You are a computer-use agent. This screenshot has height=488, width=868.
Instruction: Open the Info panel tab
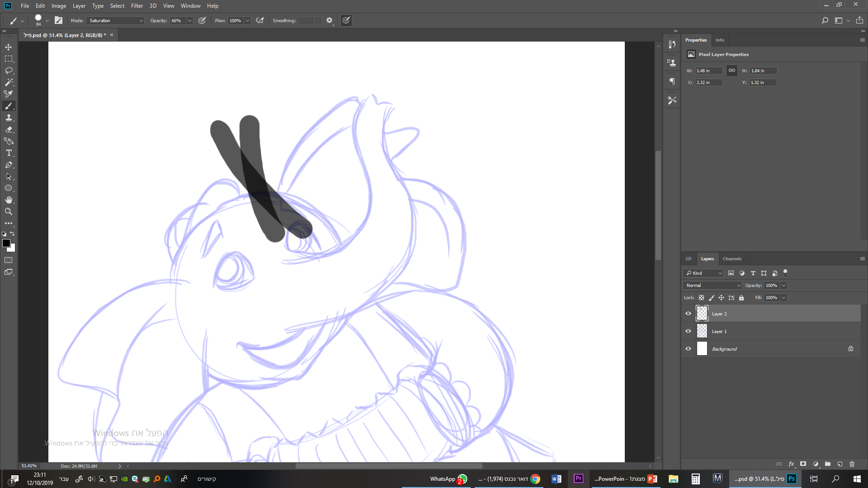(720, 40)
